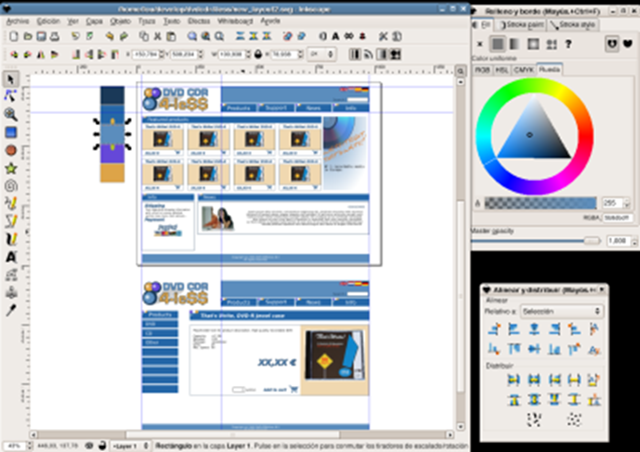The width and height of the screenshot is (640, 452).
Task: Click the Paste clipboard icon
Action: (171, 36)
